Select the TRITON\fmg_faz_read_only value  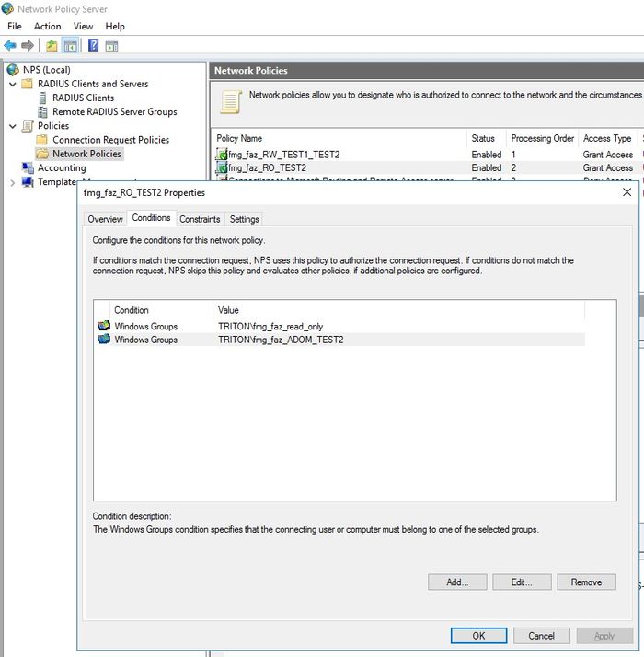coord(270,327)
